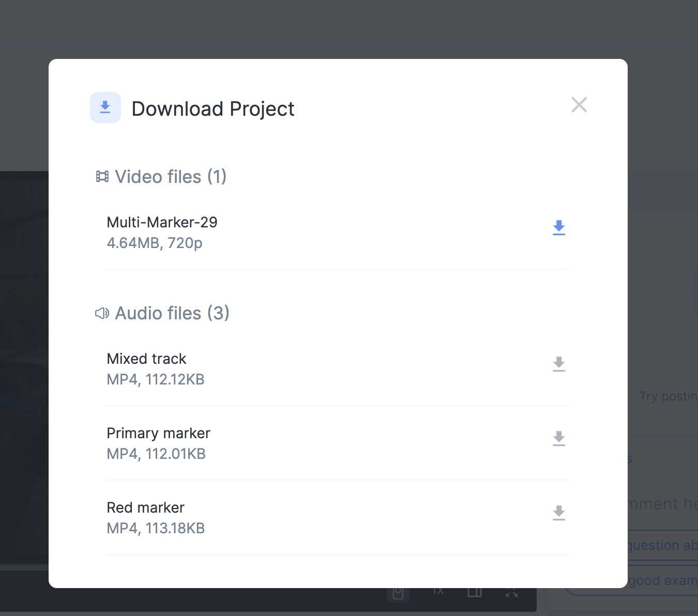
Task: Click the MP4, 113.18KB size label
Action: pos(156,528)
